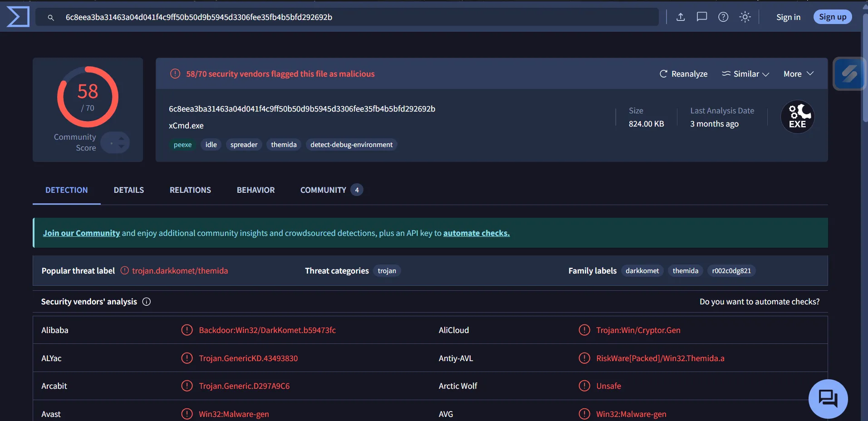Click the alert icon for Arctic Wolf detection
Viewport: 868px width, 421px height.
point(584,386)
